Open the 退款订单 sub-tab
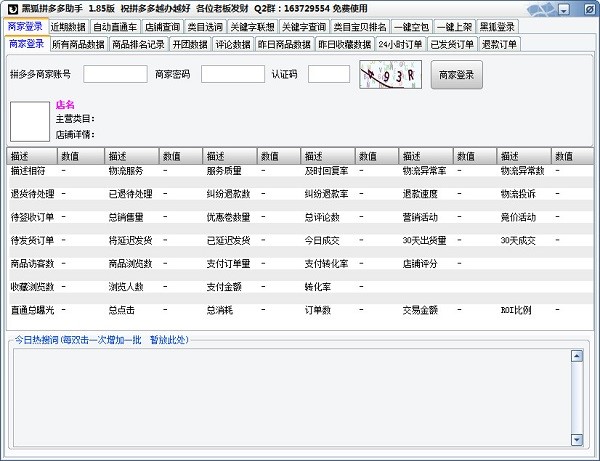600x461 pixels. (499, 45)
